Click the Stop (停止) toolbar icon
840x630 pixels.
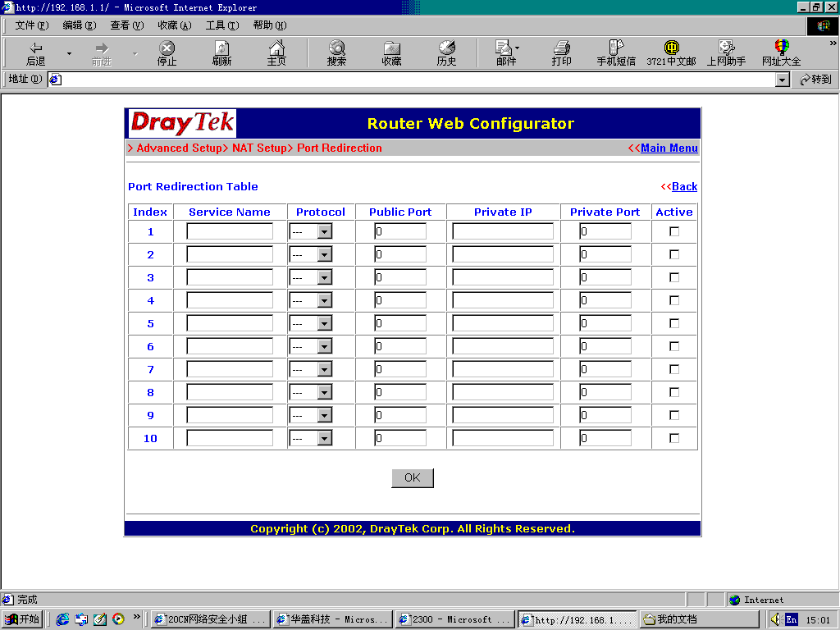(x=167, y=53)
